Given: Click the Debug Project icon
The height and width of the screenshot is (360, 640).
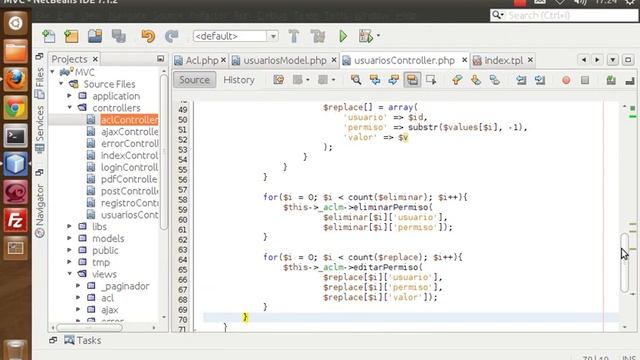Looking at the screenshot, I should [366, 36].
